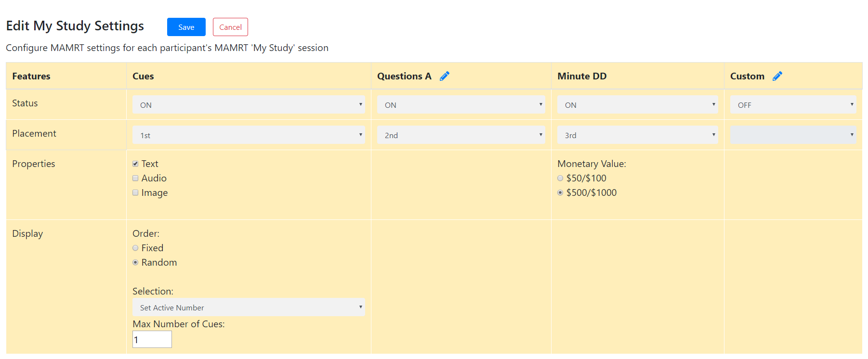Screen dimensions: 868x359
Task: Select the $500/$1000 monetary value
Action: pos(560,192)
